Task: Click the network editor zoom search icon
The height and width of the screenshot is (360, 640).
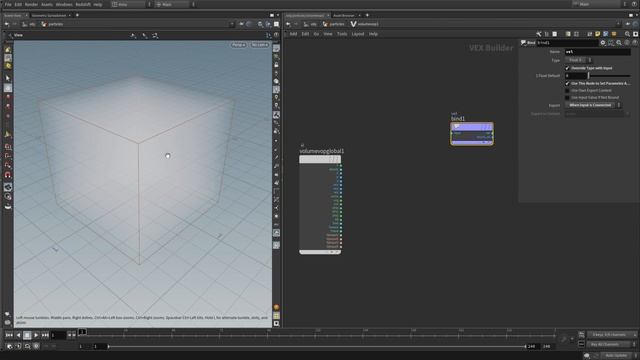Action: click(x=627, y=34)
